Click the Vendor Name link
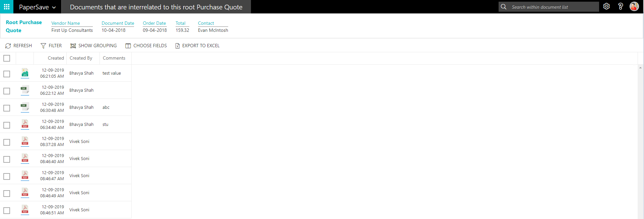 point(66,23)
